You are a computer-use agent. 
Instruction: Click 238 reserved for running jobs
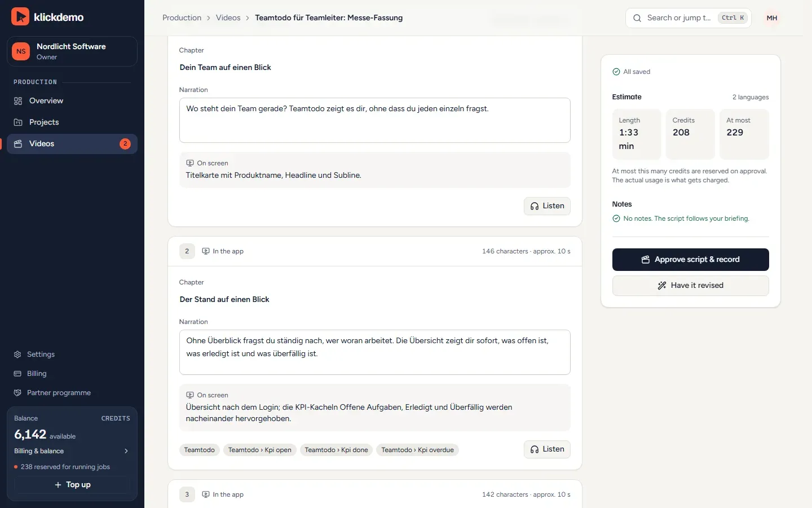pyautogui.click(x=65, y=467)
